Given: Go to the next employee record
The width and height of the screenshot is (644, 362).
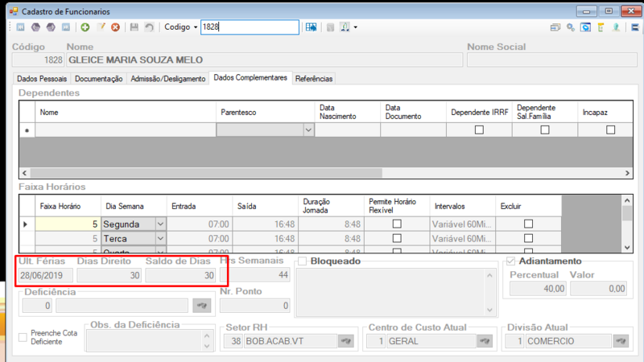Looking at the screenshot, I should click(51, 27).
